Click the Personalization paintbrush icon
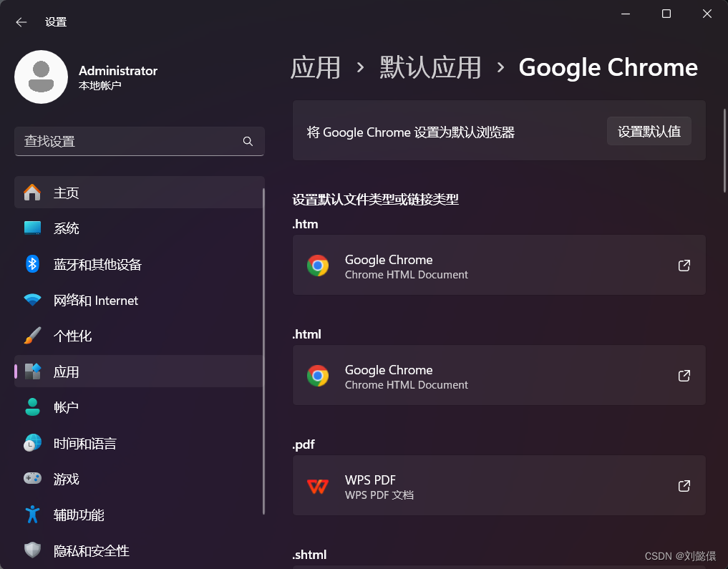 32,336
